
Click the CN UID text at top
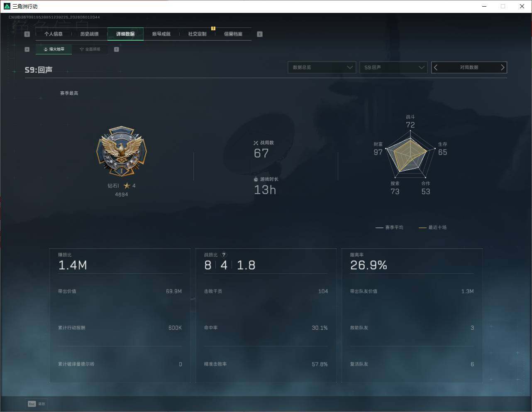54,17
